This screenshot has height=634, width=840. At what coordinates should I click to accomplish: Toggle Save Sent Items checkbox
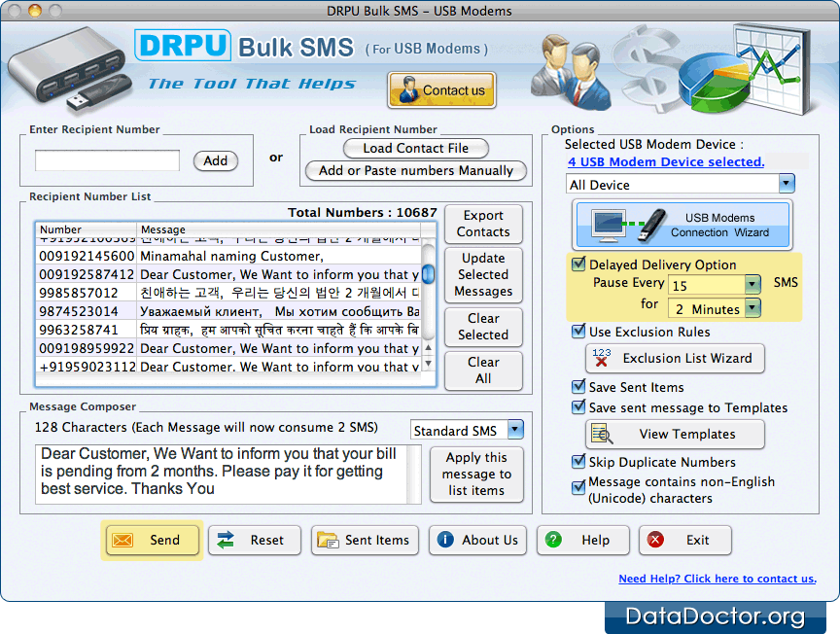tap(578, 386)
